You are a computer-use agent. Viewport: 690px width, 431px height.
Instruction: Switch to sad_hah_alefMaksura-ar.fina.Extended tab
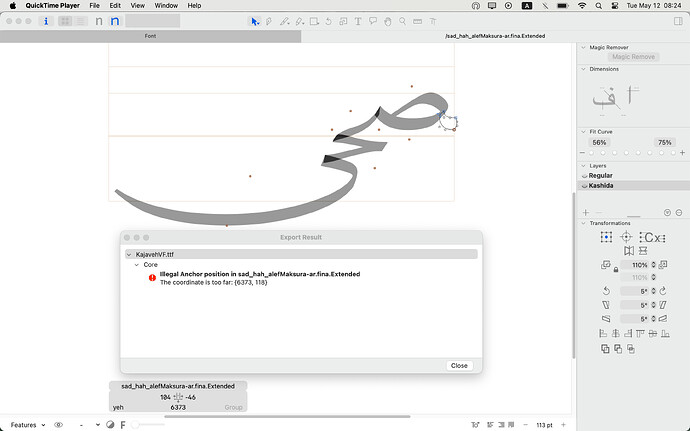pyautogui.click(x=495, y=36)
